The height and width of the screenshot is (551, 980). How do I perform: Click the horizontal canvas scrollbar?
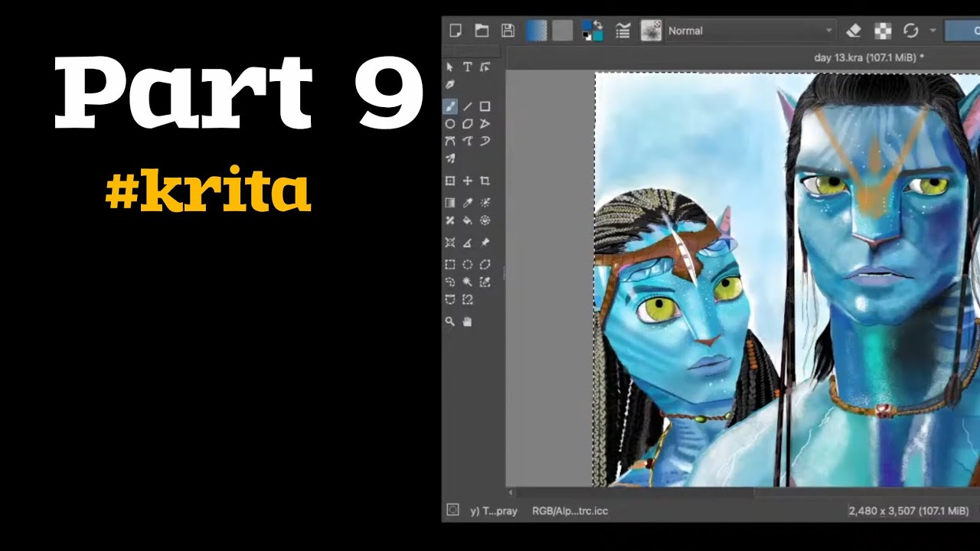747,493
